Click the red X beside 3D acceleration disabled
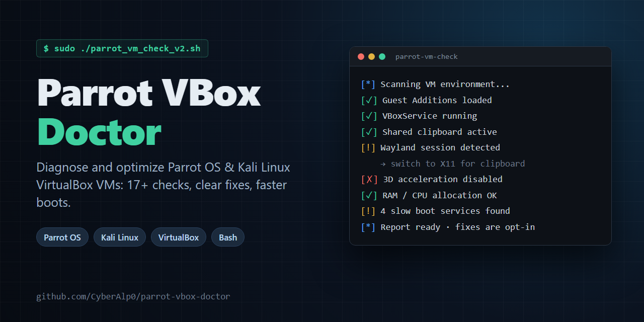Screen dimensions: 644x322 click(x=369, y=179)
